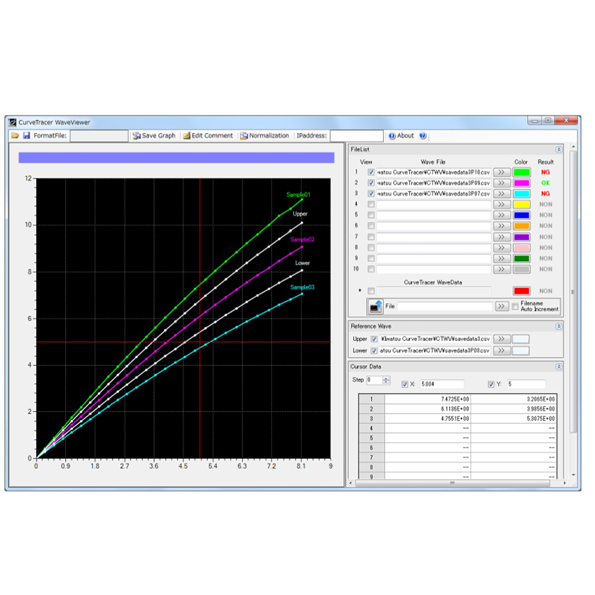Collapse the FileList panel
Viewport: 595px width, 595px height.
point(559,150)
